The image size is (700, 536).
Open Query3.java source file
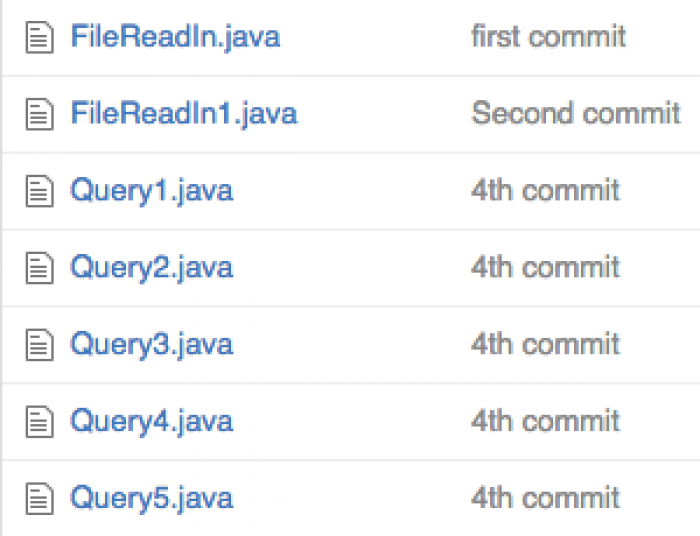[152, 345]
